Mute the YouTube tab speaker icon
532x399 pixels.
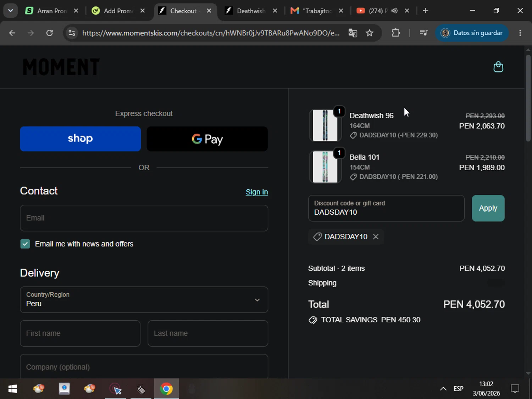click(394, 11)
